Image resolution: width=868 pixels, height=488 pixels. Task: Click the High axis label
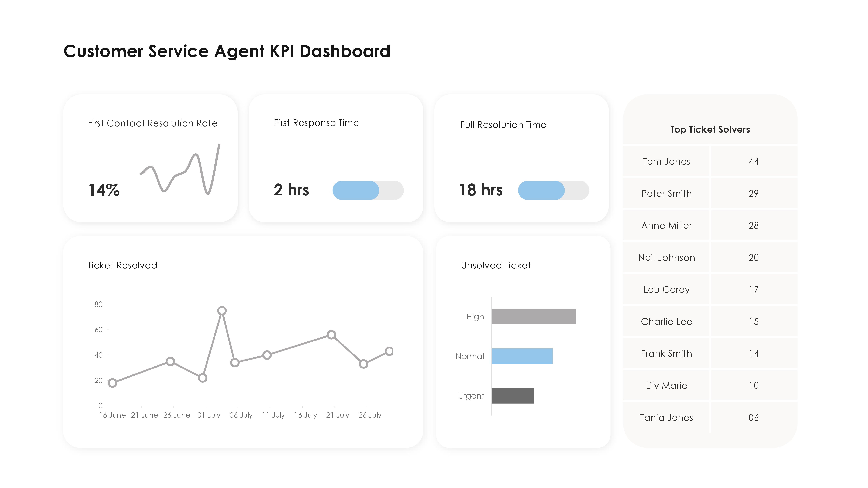tap(475, 317)
